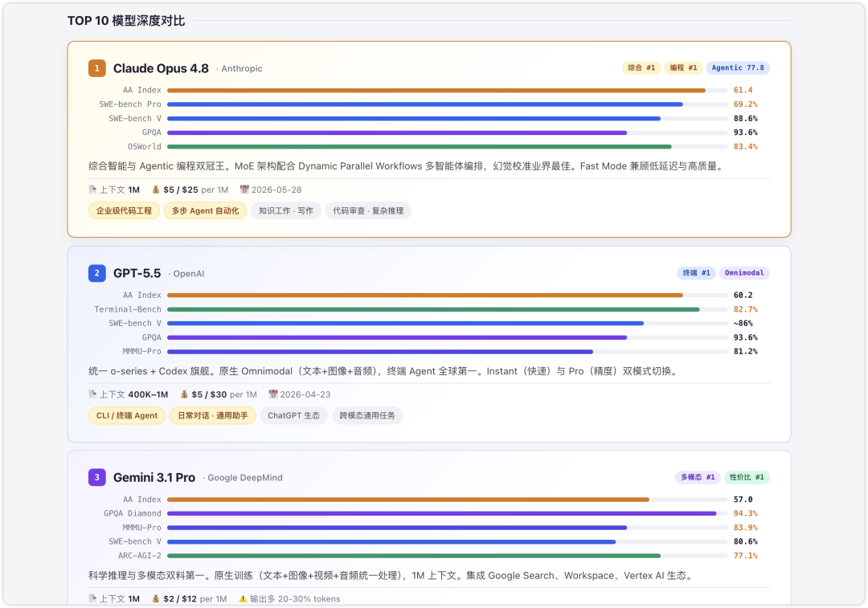Click the 终端 #1 badge on GPT-5.5 card
Image resolution: width=868 pixels, height=608 pixels.
pyautogui.click(x=696, y=273)
